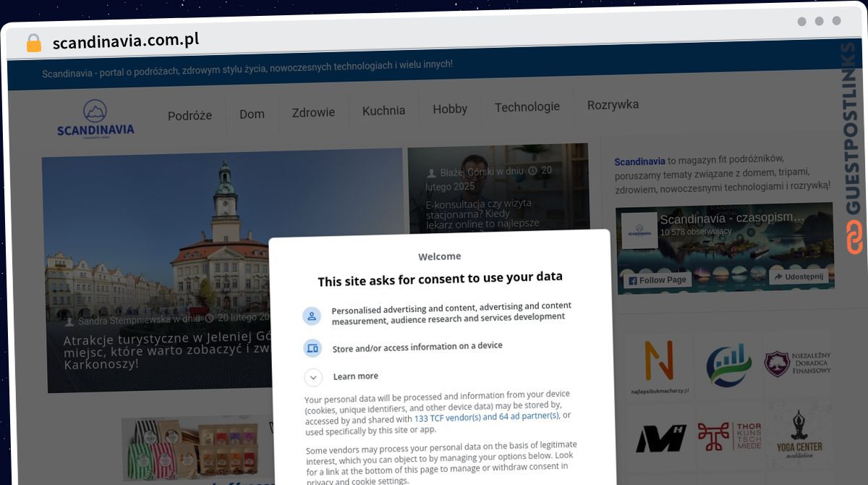
Task: Click the Facebook Follow Page button
Action: click(658, 279)
